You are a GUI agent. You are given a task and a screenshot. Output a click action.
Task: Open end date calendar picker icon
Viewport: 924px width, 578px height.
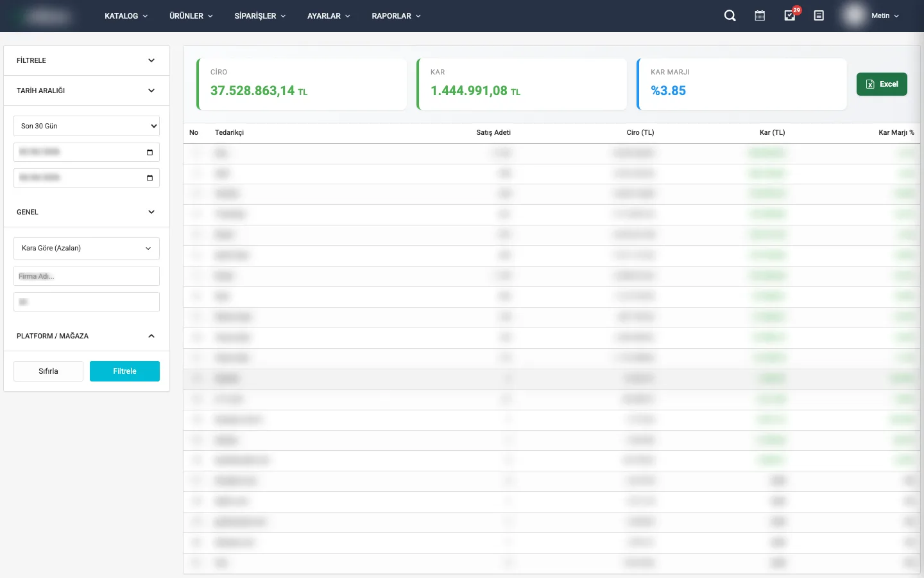pos(150,178)
